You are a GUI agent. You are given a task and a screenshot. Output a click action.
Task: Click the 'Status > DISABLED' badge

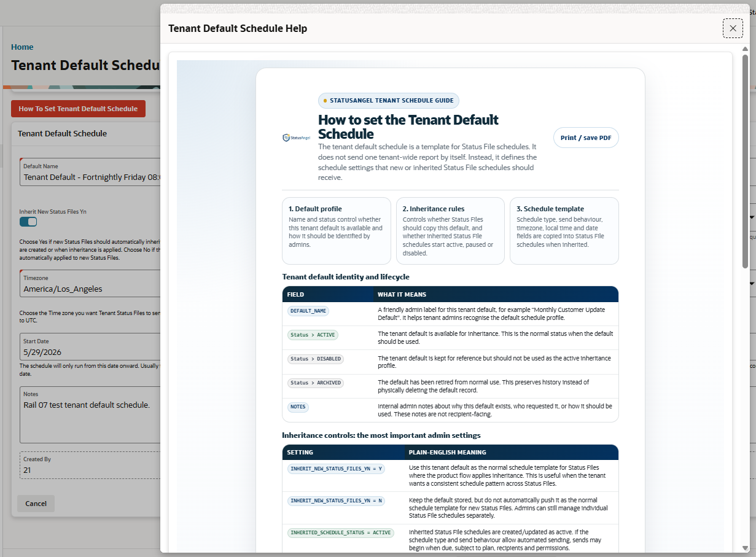click(316, 359)
